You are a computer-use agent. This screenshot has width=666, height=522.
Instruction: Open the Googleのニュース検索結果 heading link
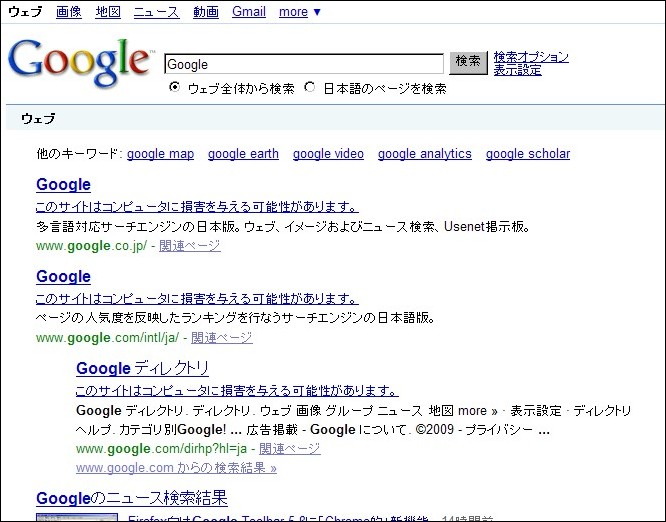132,498
